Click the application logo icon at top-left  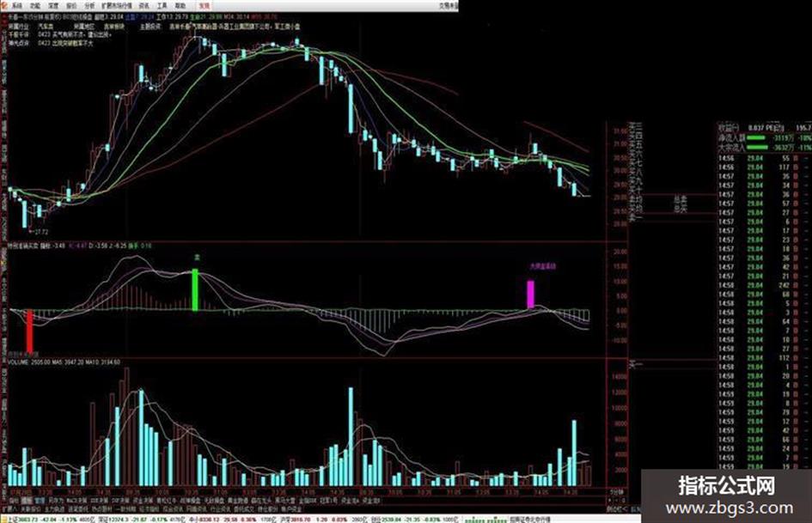point(4,6)
